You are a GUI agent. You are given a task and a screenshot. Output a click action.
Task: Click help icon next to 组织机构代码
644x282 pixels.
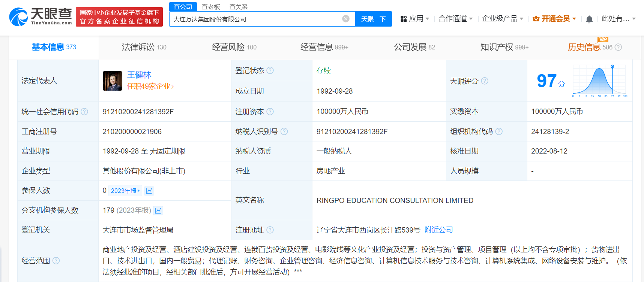pyautogui.click(x=499, y=131)
